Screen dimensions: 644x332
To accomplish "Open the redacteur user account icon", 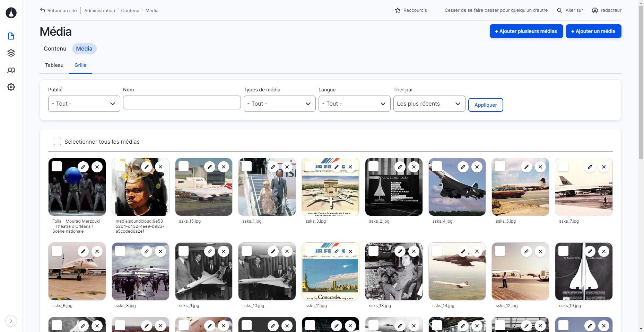I will (x=595, y=10).
